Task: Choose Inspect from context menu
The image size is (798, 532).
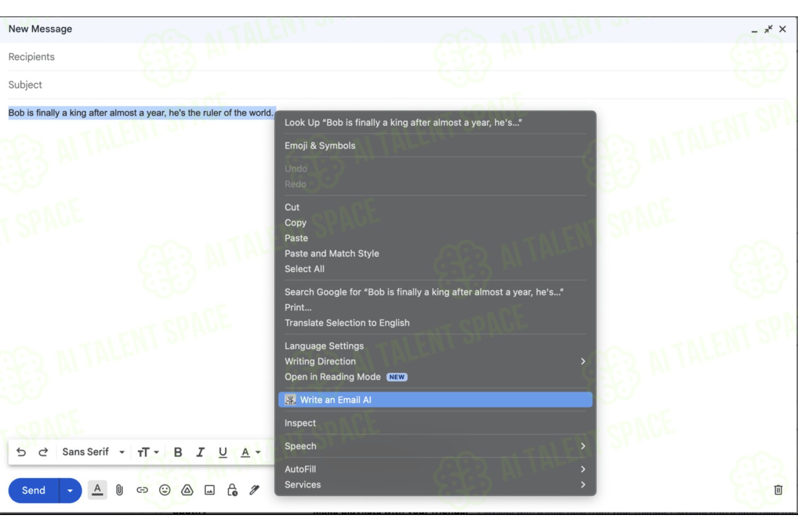Action: coord(435,423)
